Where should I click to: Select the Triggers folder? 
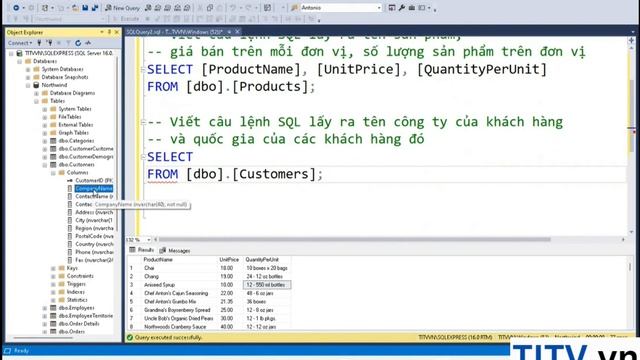click(x=76, y=284)
